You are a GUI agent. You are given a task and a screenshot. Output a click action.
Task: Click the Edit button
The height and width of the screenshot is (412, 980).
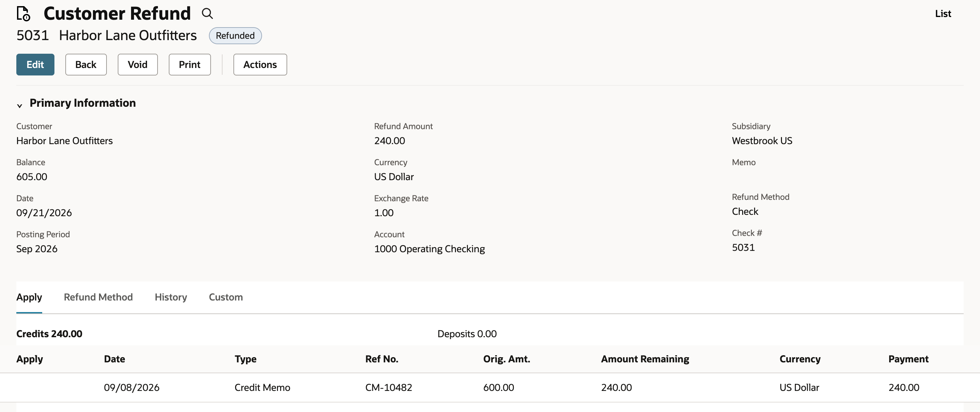[35, 65]
